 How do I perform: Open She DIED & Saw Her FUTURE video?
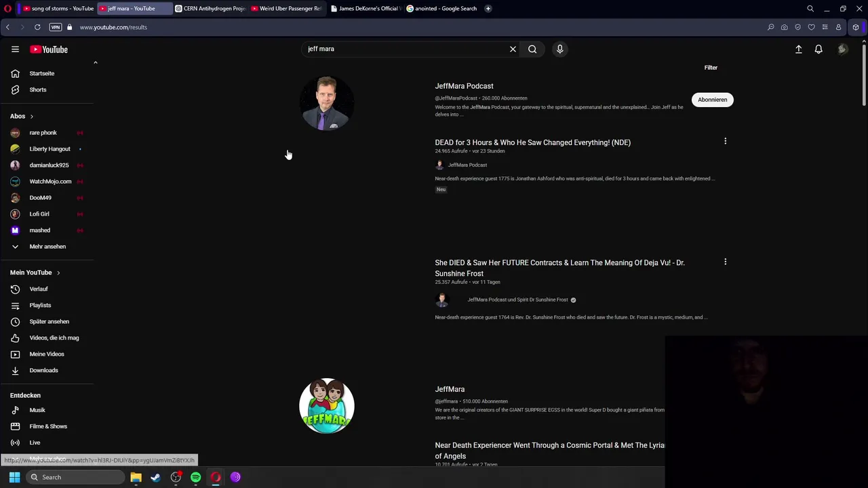point(559,268)
